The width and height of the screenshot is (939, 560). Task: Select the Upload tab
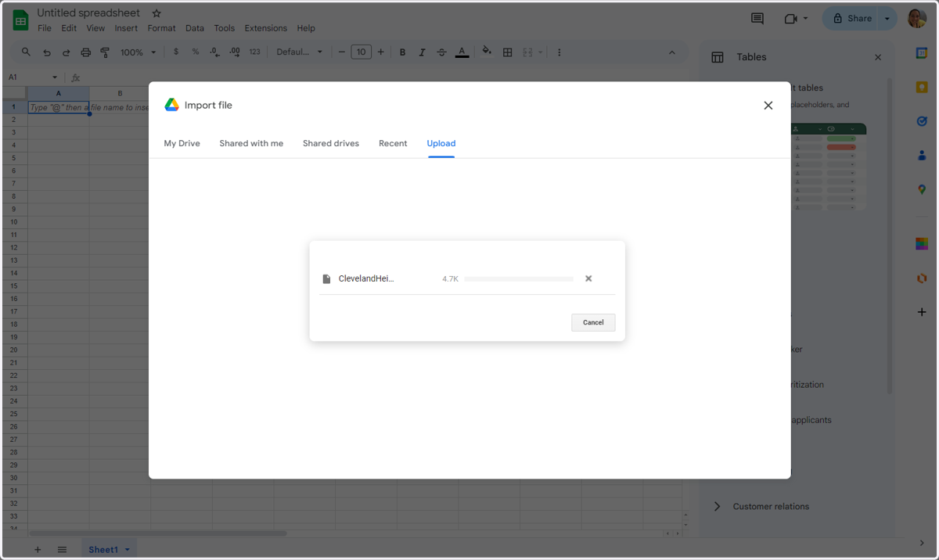[x=441, y=143]
